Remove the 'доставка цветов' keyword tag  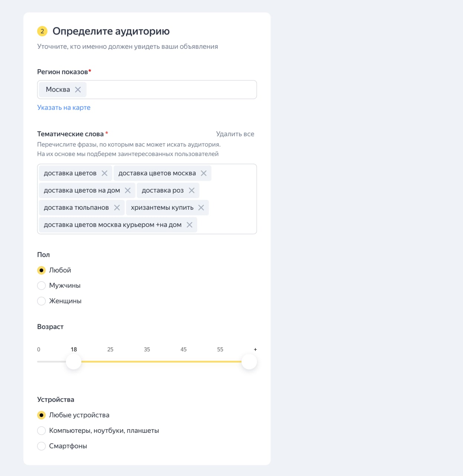[x=104, y=173]
